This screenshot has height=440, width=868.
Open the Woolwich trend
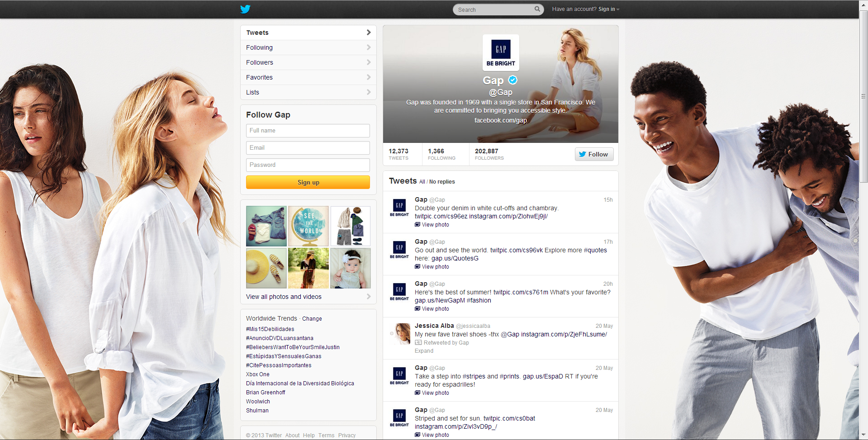point(258,402)
